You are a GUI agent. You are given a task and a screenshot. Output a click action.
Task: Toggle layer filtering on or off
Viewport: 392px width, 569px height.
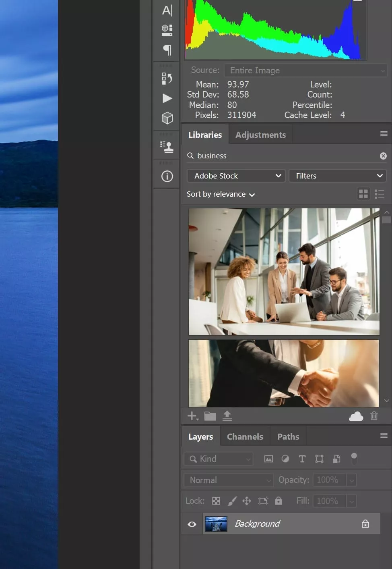click(x=354, y=458)
